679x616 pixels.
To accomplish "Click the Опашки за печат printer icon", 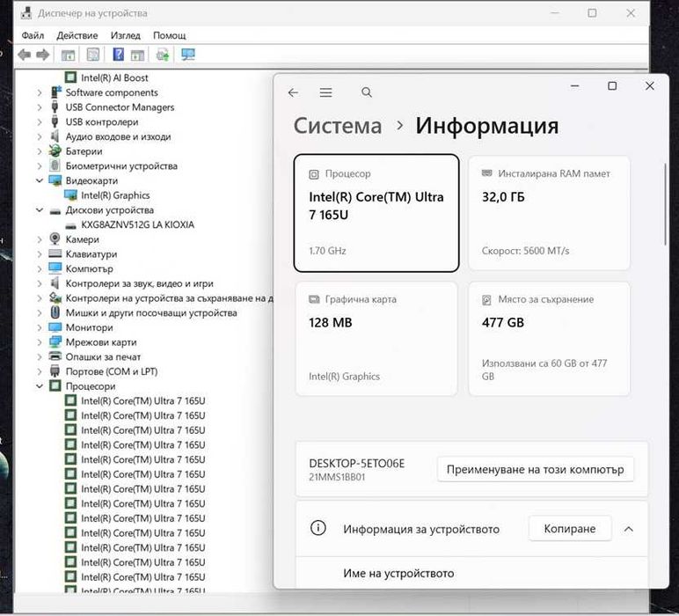I will coord(55,356).
